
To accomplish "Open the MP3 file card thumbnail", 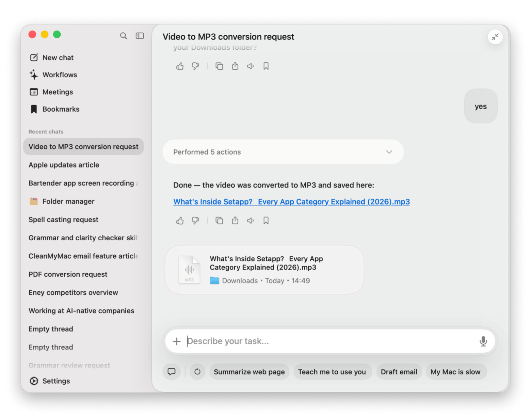I will pos(189,270).
